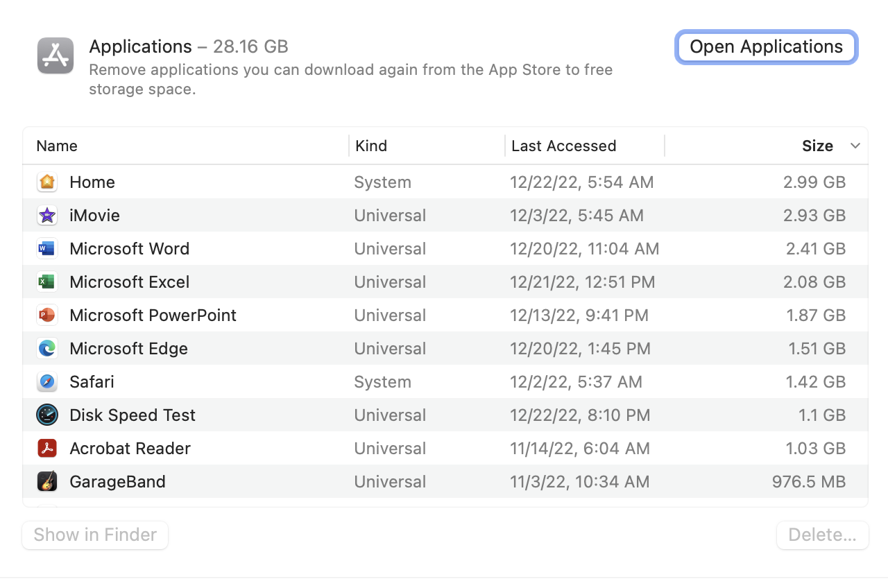
Task: Click the iMovie star icon
Action: (x=47, y=216)
